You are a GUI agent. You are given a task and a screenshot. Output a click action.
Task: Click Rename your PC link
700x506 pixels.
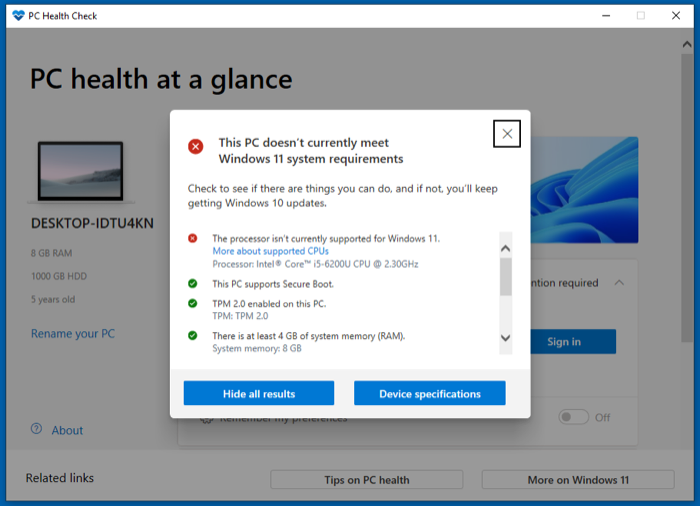click(73, 334)
